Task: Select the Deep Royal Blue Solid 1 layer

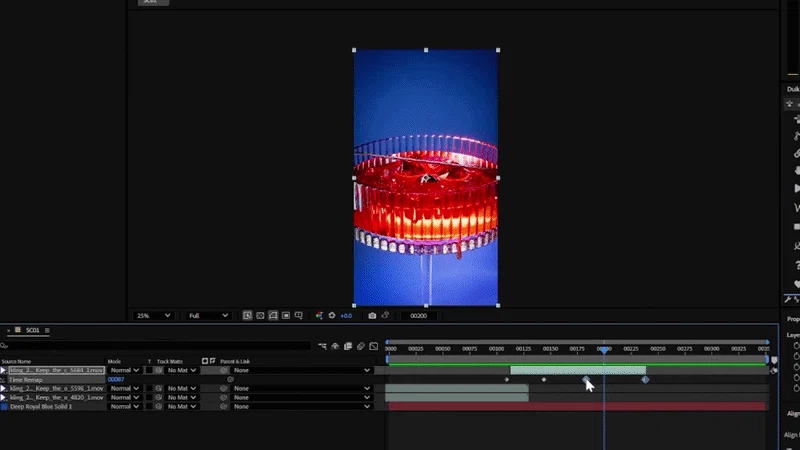Action: pyautogui.click(x=41, y=407)
